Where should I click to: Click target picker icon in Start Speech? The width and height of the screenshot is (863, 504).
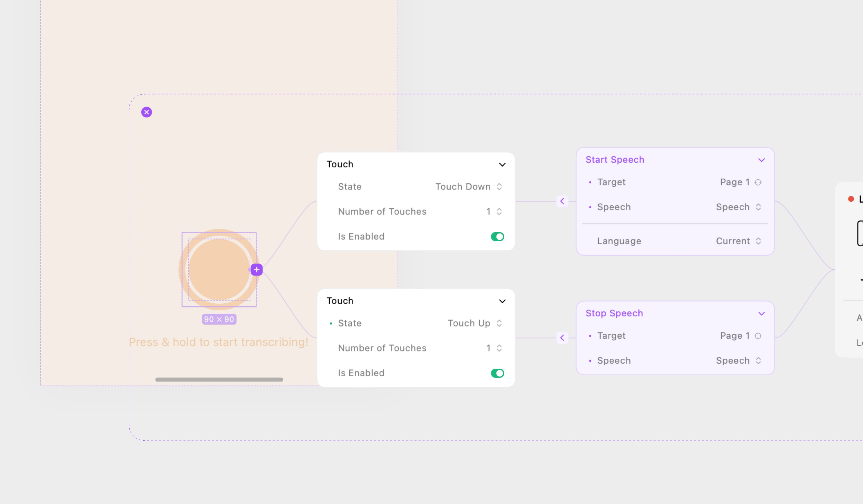[758, 182]
